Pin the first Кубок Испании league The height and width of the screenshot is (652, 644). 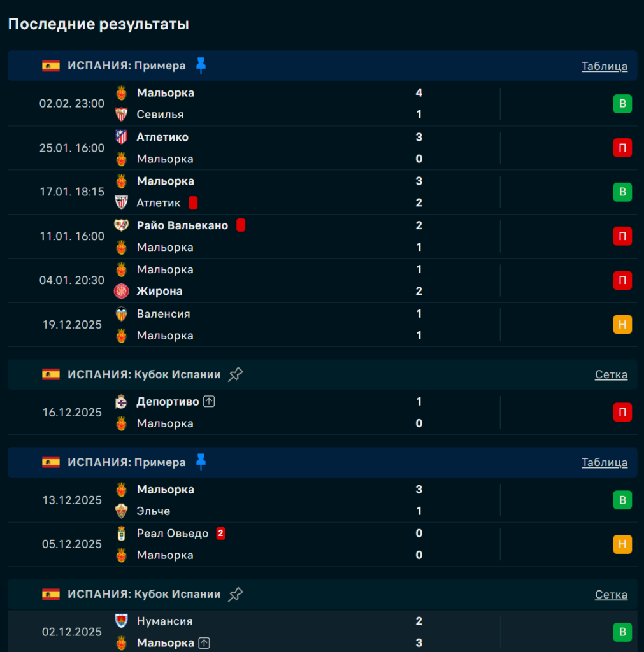pyautogui.click(x=236, y=374)
